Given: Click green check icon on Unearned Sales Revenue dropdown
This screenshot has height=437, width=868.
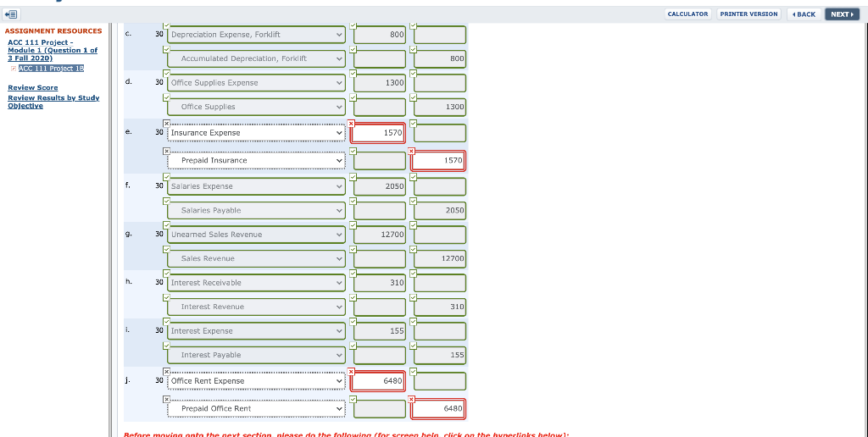Looking at the screenshot, I should [x=167, y=225].
